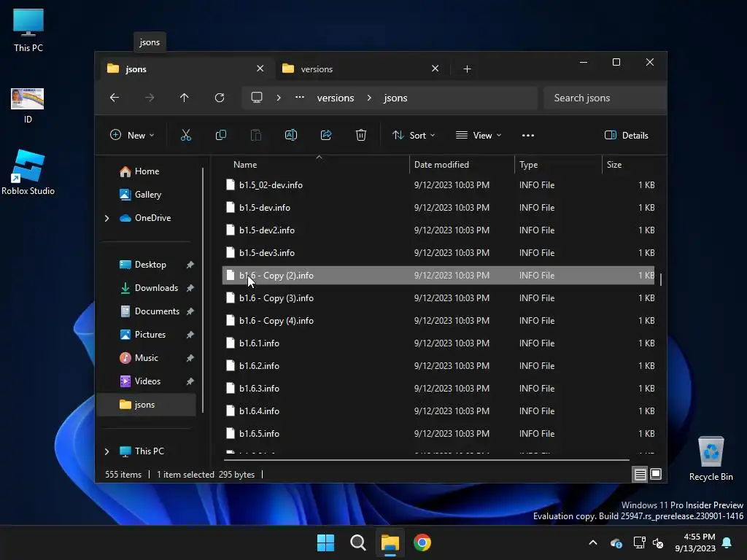This screenshot has height=560, width=747.
Task: Expand the OneDrive tree node
Action: pos(107,218)
